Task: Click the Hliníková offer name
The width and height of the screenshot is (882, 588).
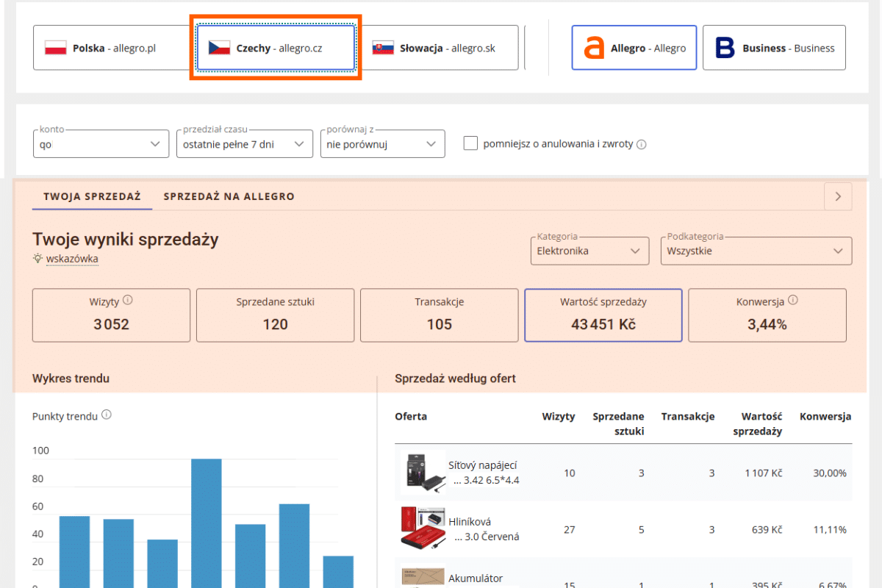Action: [x=484, y=529]
